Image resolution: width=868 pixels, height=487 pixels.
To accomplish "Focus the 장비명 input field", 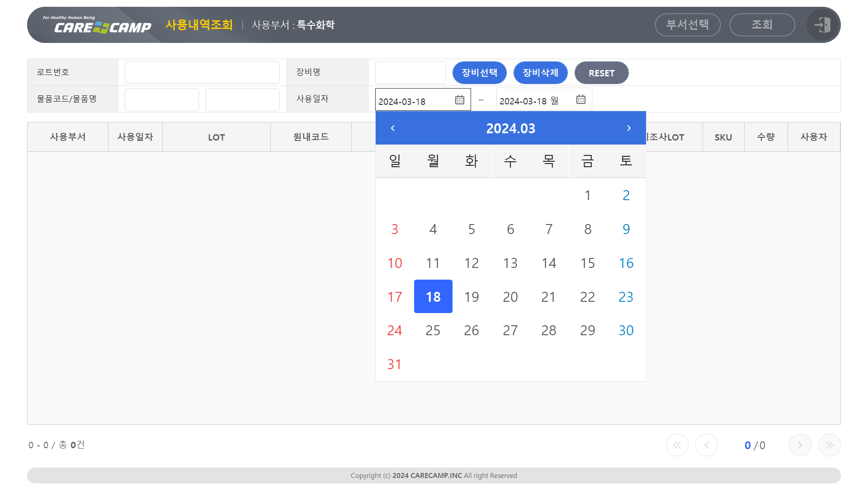I will pyautogui.click(x=410, y=73).
